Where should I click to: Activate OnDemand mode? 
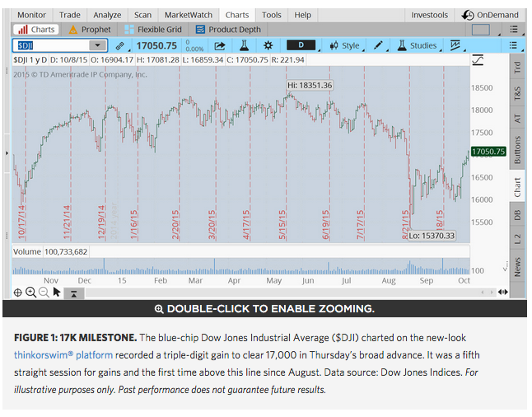pos(491,15)
